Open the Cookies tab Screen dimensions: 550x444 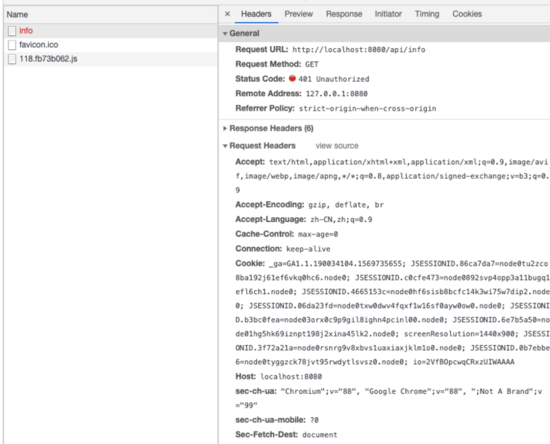coord(467,14)
